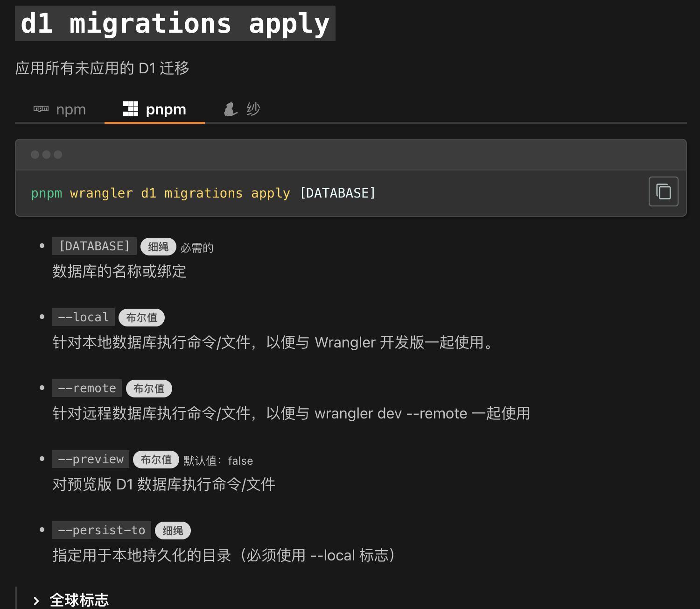Click the d1 migrations apply heading
This screenshot has height=609, width=700.
175,23
